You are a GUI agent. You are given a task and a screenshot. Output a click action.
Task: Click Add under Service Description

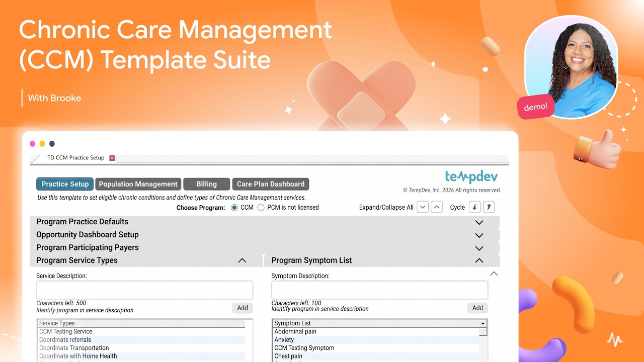(243, 308)
